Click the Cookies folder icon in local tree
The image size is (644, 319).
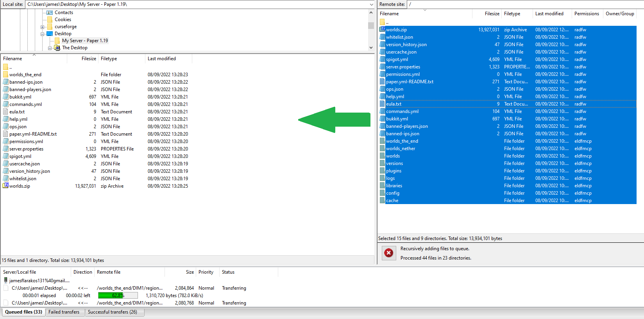pos(50,20)
